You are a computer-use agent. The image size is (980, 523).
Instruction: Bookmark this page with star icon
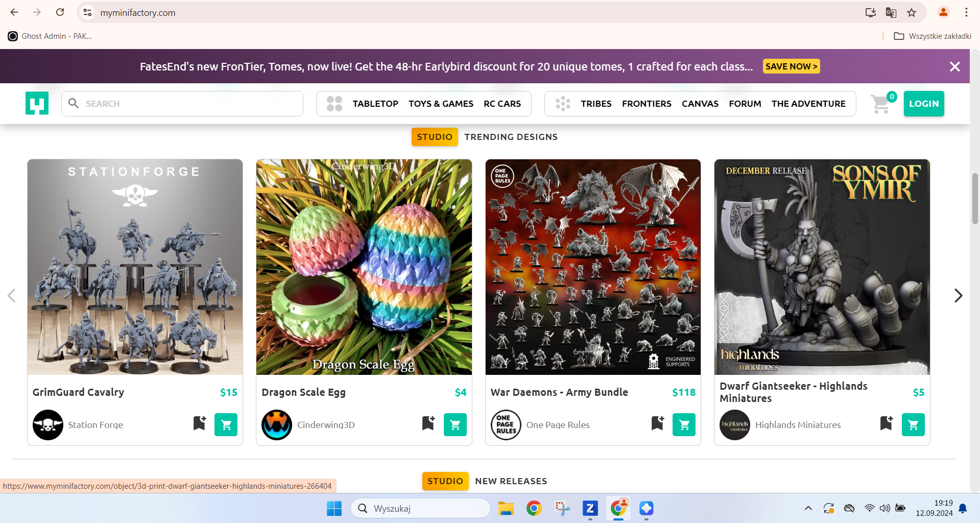912,12
